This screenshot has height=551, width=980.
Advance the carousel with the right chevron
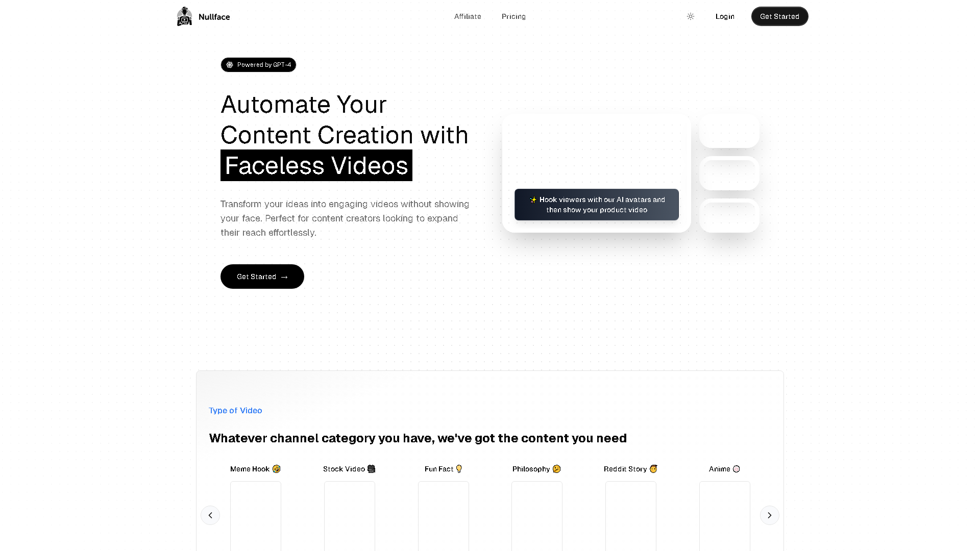[x=769, y=515]
